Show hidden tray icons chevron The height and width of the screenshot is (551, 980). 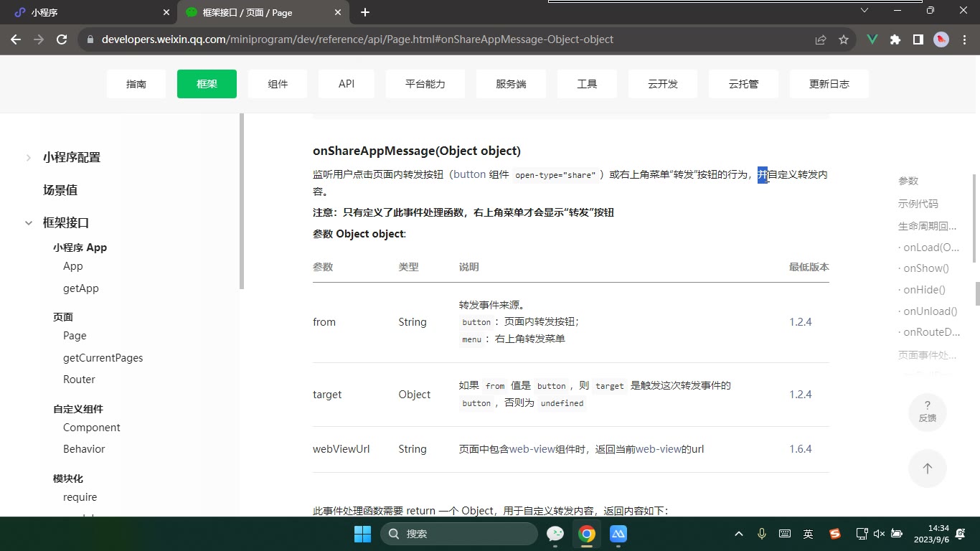click(x=739, y=534)
